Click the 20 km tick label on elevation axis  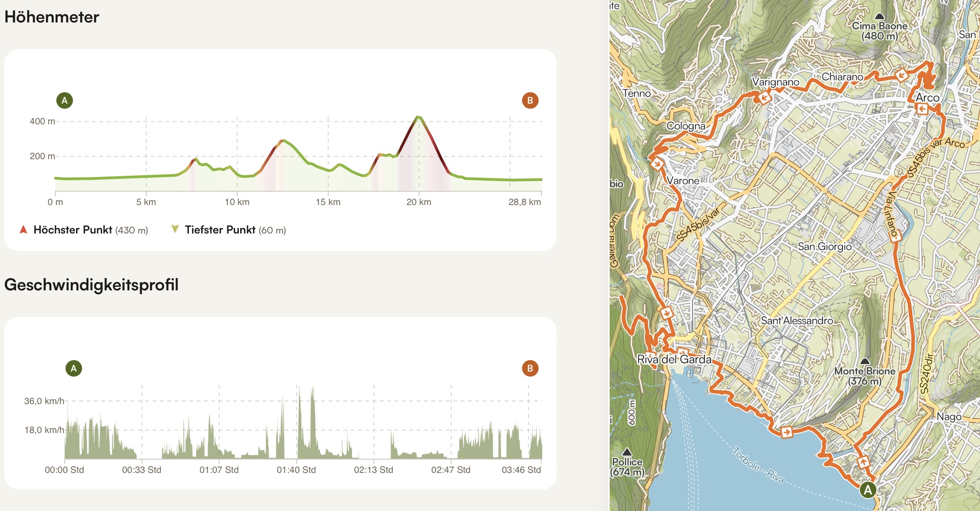coord(418,202)
